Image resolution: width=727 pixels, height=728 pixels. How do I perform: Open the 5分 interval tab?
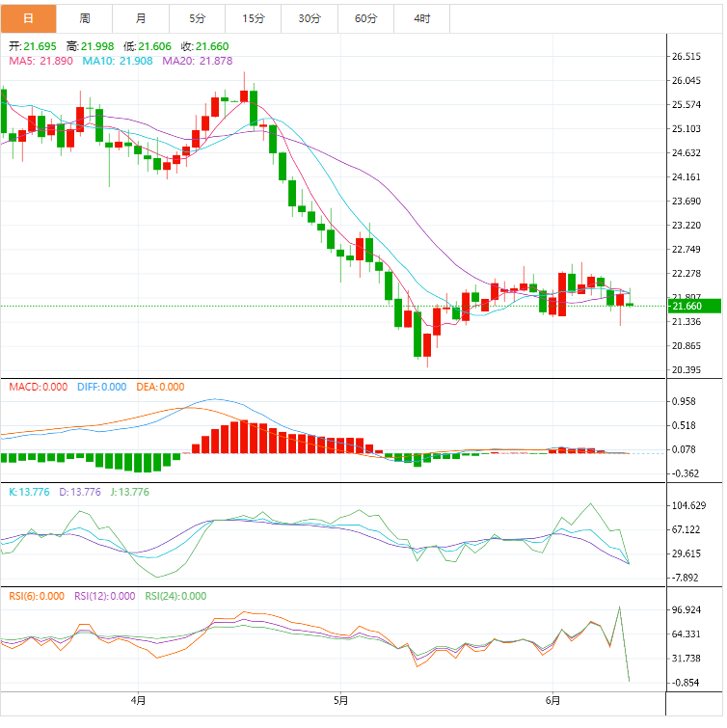pyautogui.click(x=198, y=18)
